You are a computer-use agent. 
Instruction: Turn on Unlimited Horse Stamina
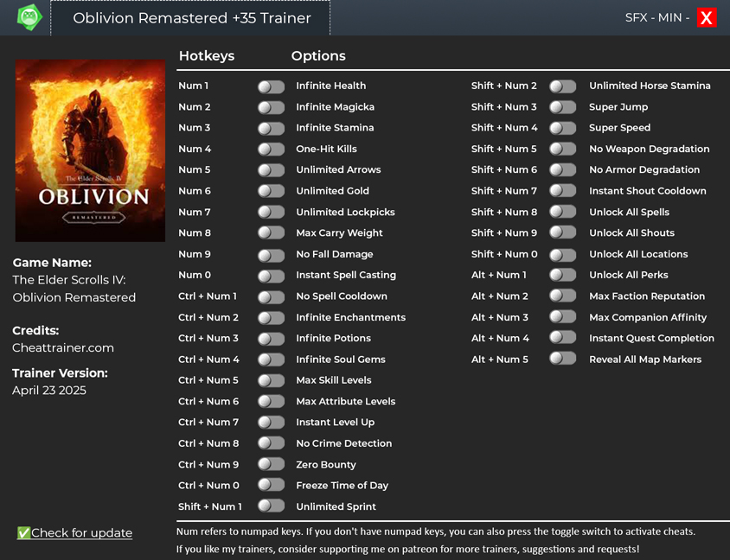[562, 86]
